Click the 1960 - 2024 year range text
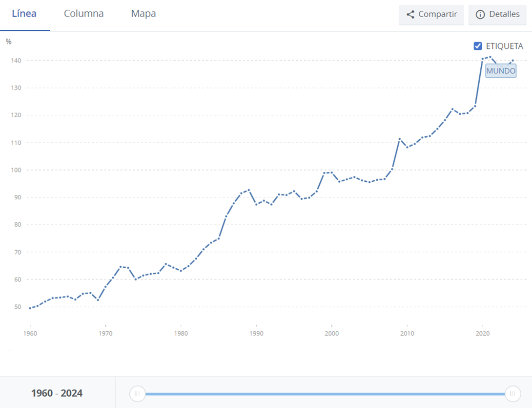This screenshot has width=532, height=408. [x=57, y=393]
